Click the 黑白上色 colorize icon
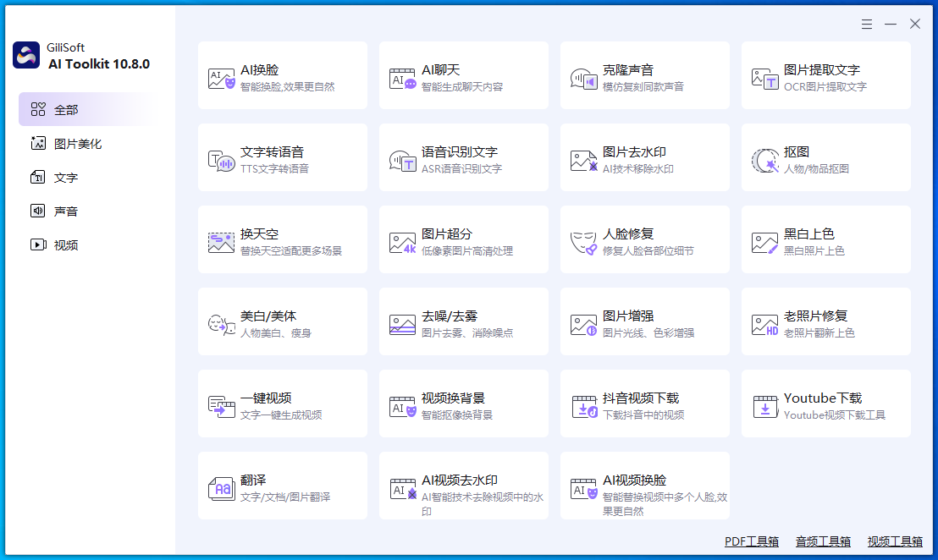The height and width of the screenshot is (560, 938). tap(765, 243)
